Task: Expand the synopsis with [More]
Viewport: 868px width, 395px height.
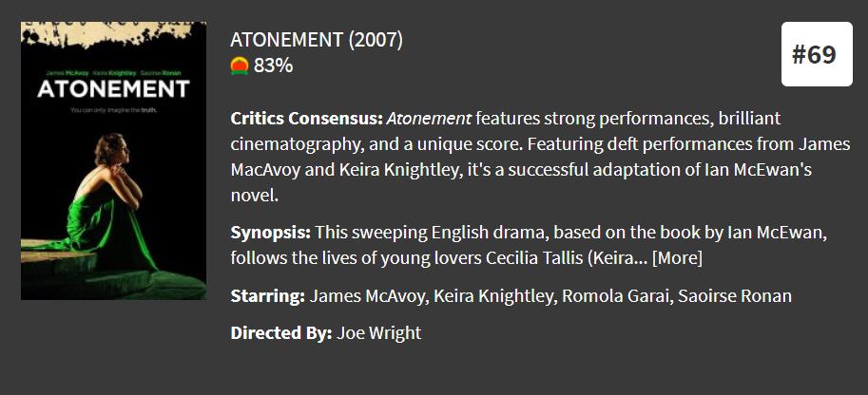Action: pos(677,257)
